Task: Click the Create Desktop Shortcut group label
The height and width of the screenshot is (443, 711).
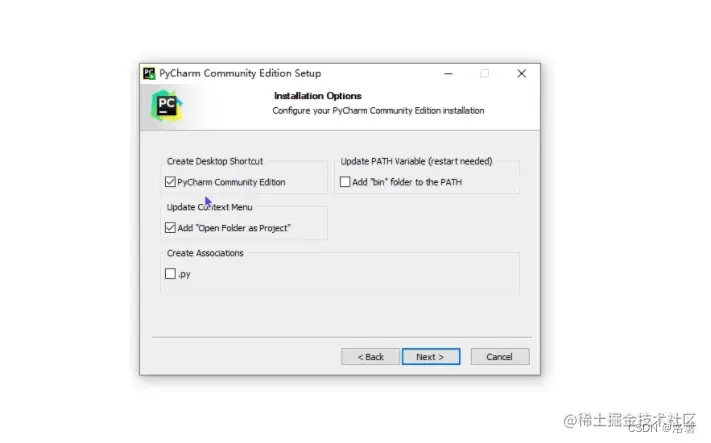Action: click(215, 161)
